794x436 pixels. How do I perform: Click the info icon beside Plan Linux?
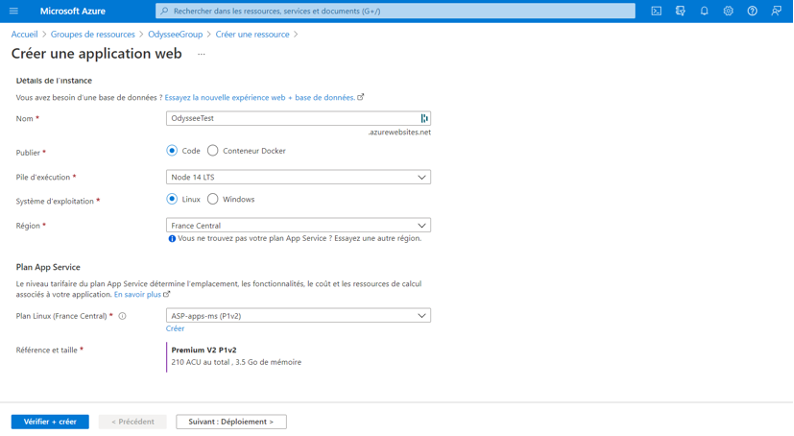(122, 316)
